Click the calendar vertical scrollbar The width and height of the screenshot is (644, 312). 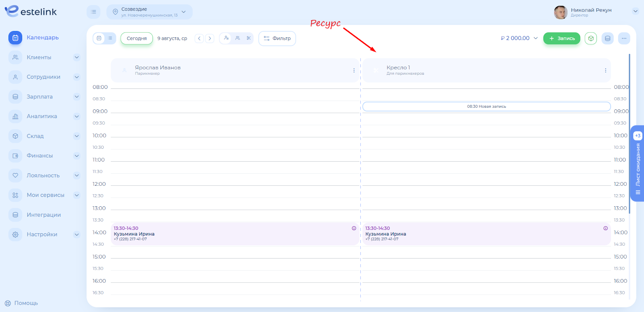coord(629,133)
